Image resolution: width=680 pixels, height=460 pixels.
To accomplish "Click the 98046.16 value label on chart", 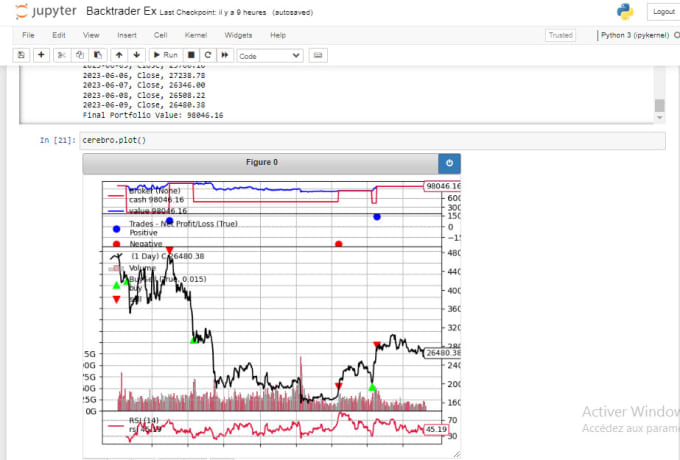I will [x=442, y=186].
